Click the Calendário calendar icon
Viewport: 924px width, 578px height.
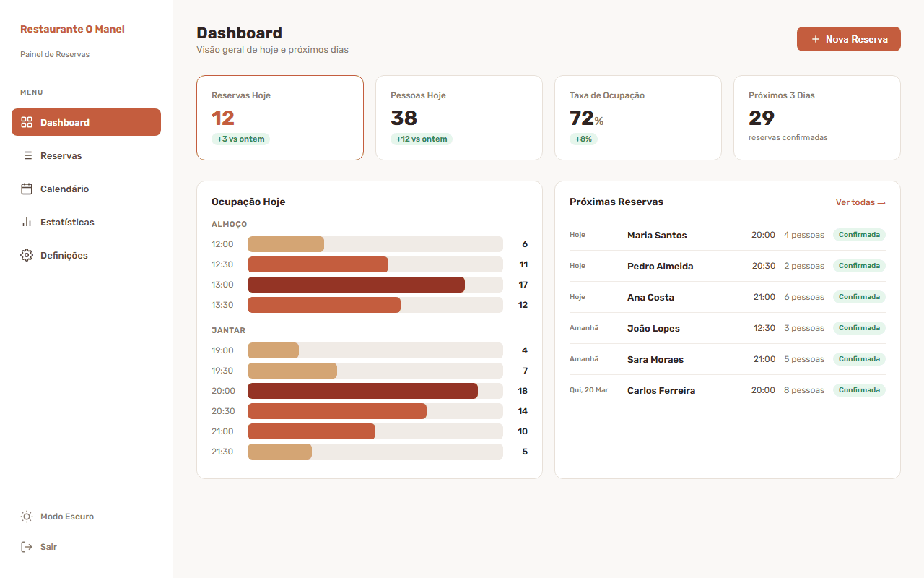[27, 189]
